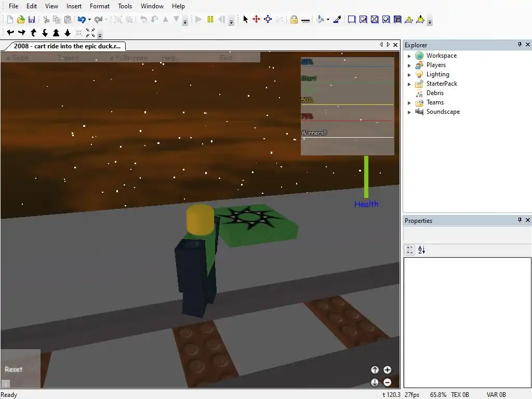Undo the last action with the blue arrow
The height and width of the screenshot is (399, 532).
82,19
